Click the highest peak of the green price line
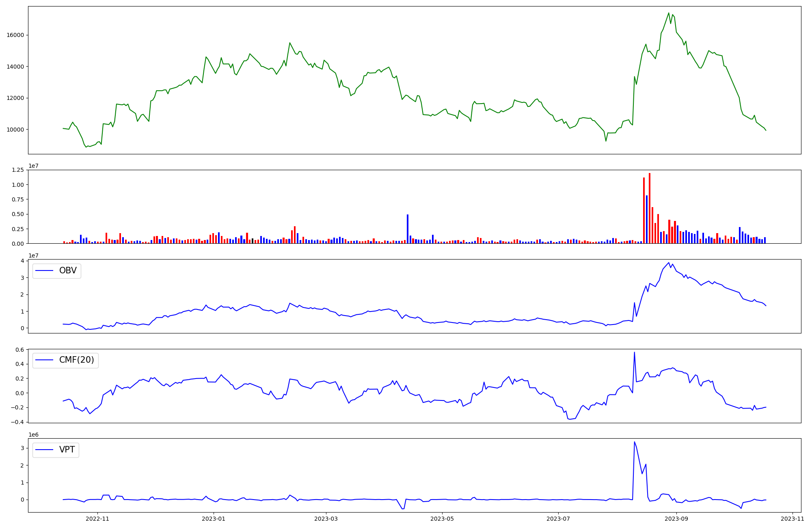The width and height of the screenshot is (812, 528). click(669, 13)
